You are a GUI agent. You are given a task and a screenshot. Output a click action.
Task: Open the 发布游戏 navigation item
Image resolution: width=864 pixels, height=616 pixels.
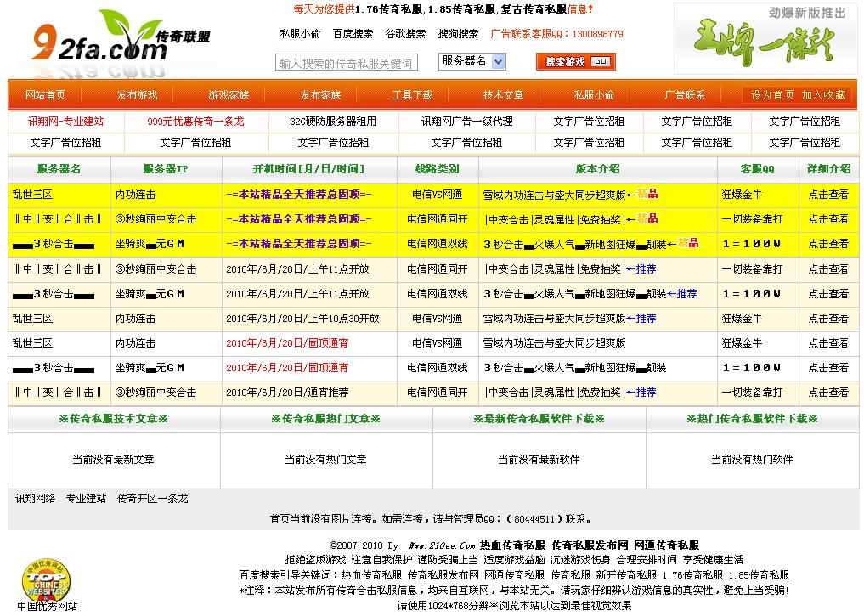137,94
